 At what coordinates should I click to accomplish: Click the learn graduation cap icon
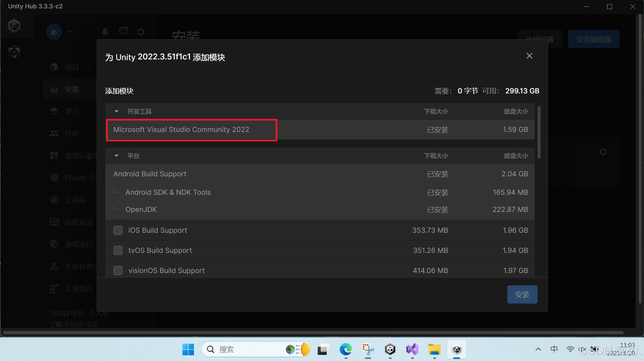(54, 111)
